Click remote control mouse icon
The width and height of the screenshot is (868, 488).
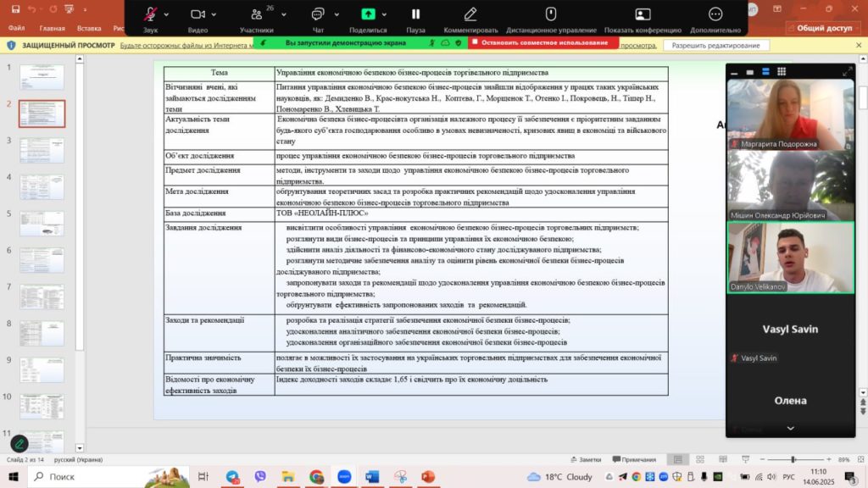pyautogui.click(x=549, y=14)
